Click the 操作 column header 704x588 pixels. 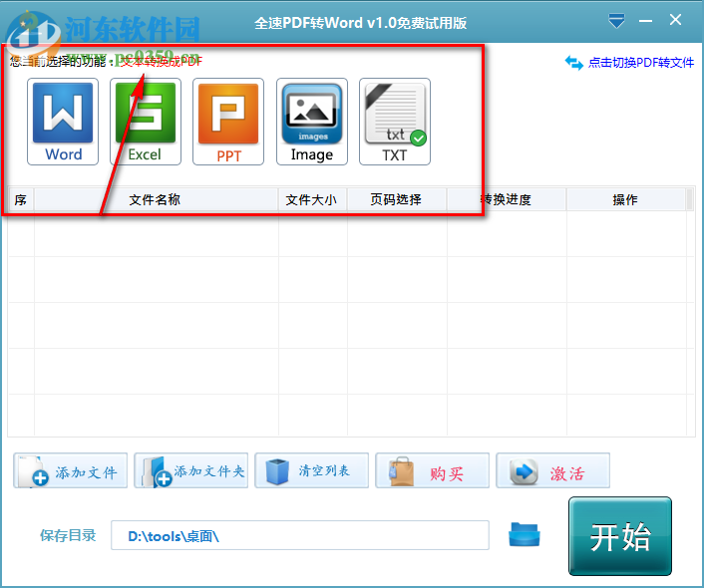[x=626, y=199]
